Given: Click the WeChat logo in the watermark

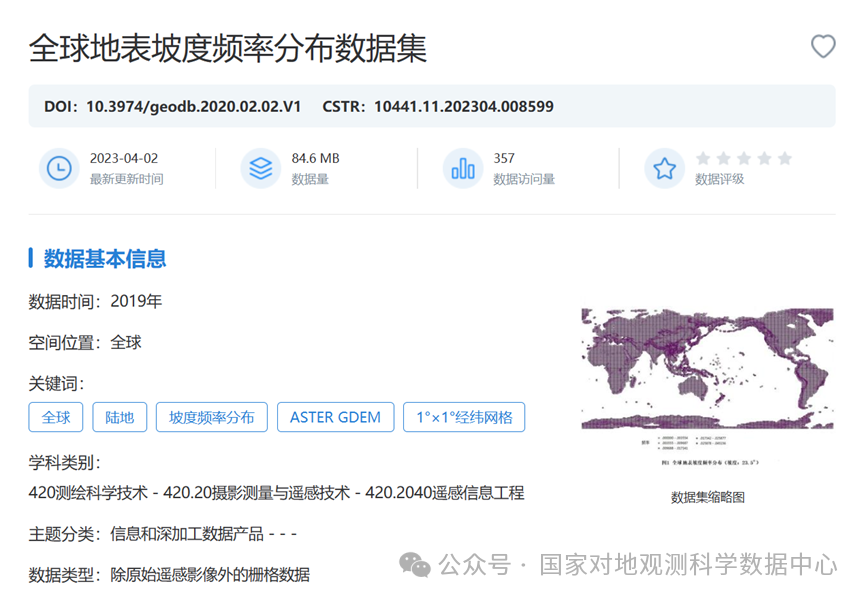Looking at the screenshot, I should pyautogui.click(x=415, y=565).
